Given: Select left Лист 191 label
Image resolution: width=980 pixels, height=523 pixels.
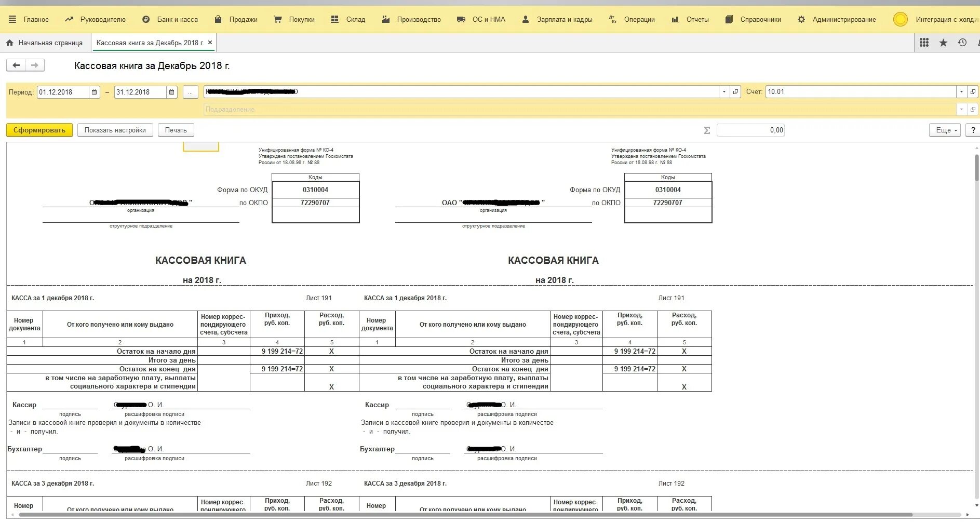Looking at the screenshot, I should click(319, 298).
